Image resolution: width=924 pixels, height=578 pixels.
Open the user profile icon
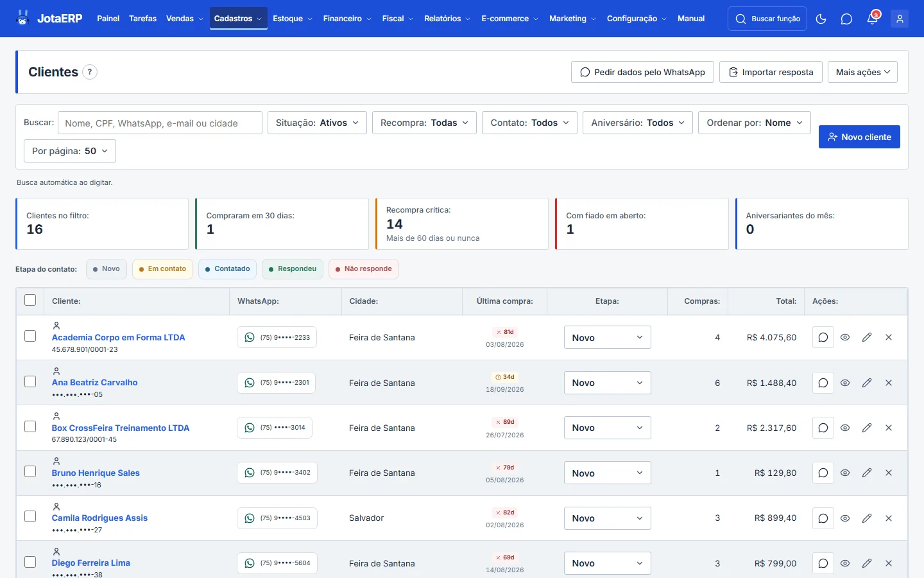click(x=900, y=19)
